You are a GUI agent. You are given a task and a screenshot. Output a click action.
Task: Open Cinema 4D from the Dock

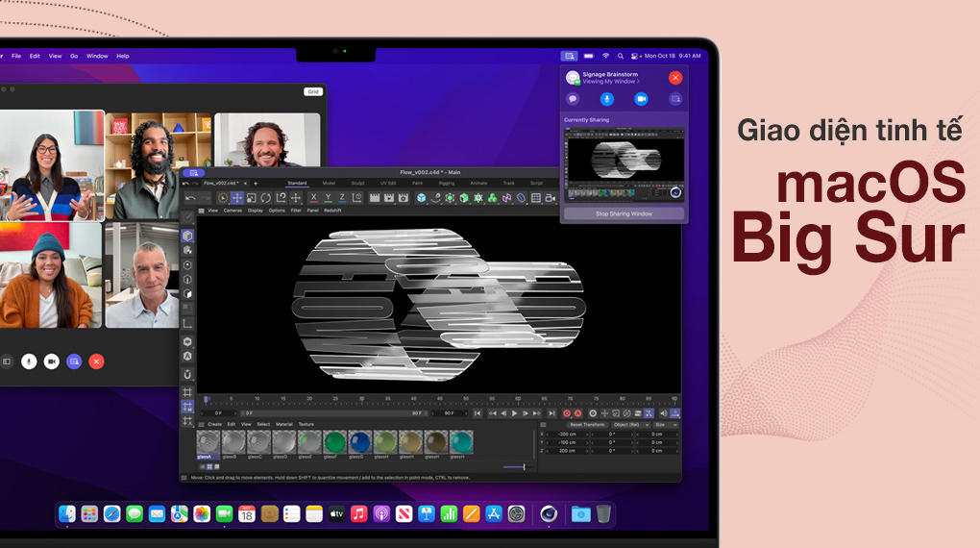point(549,514)
